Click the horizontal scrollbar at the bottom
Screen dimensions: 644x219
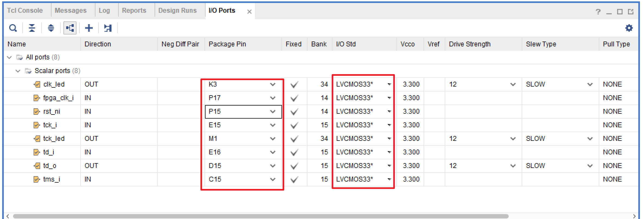click(x=260, y=216)
